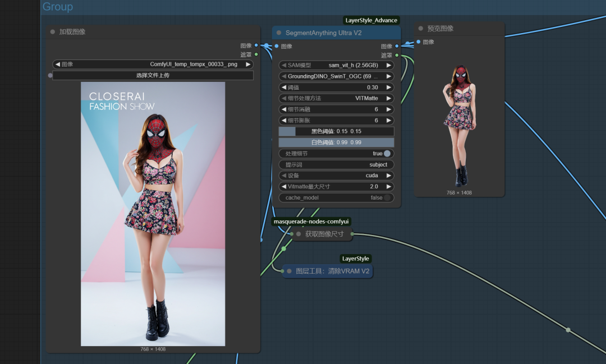
Task: Collapse the 预览图像 node via its dot
Action: 420,29
